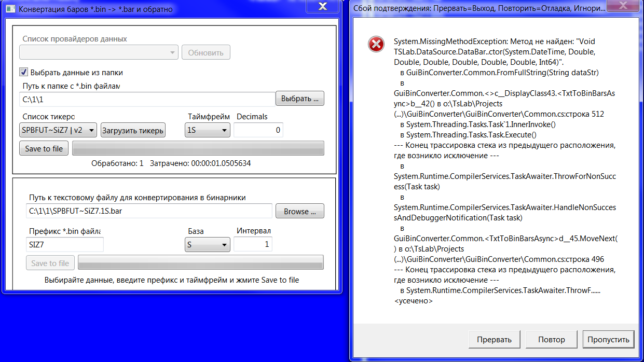Click the '<усечено>' text in dialog

coord(414,301)
